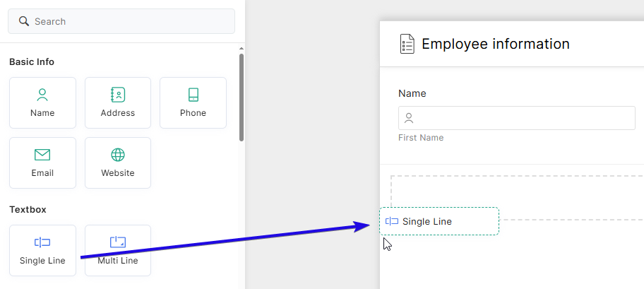
Task: Select the Name field icon
Action: (42, 95)
